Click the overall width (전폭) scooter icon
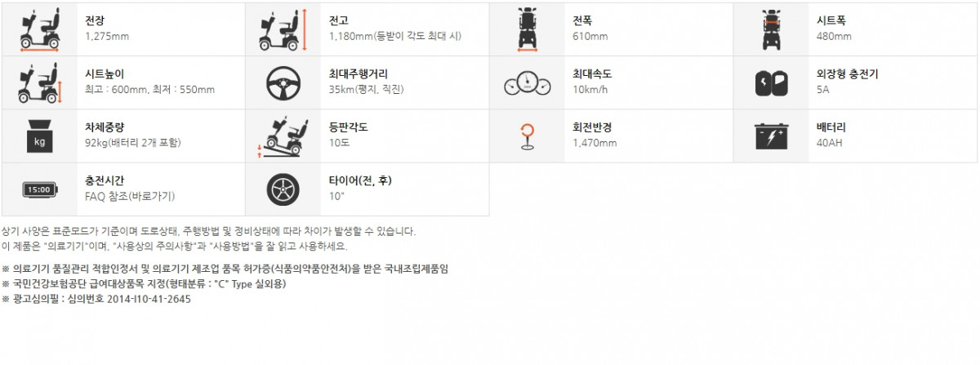980x365 pixels. click(x=526, y=29)
